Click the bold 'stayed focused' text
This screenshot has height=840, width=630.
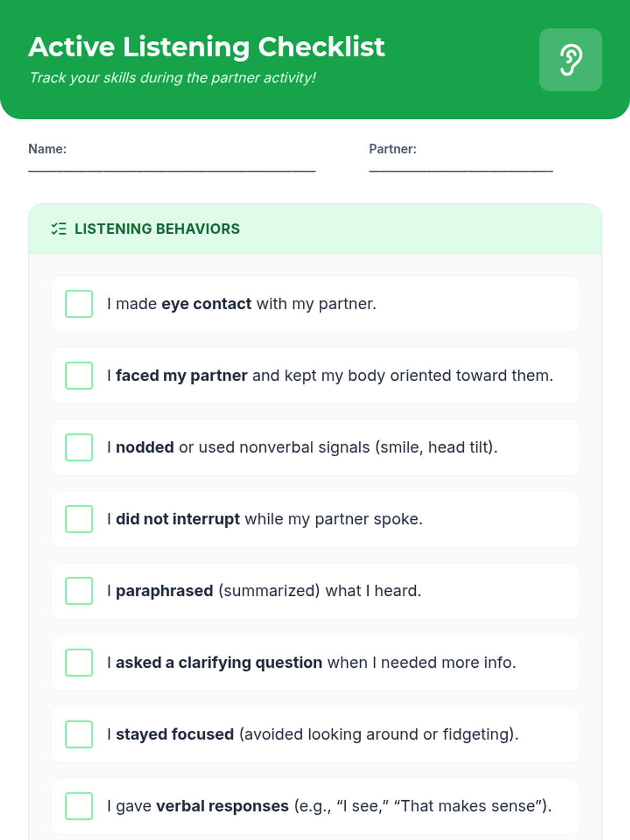[x=174, y=734]
